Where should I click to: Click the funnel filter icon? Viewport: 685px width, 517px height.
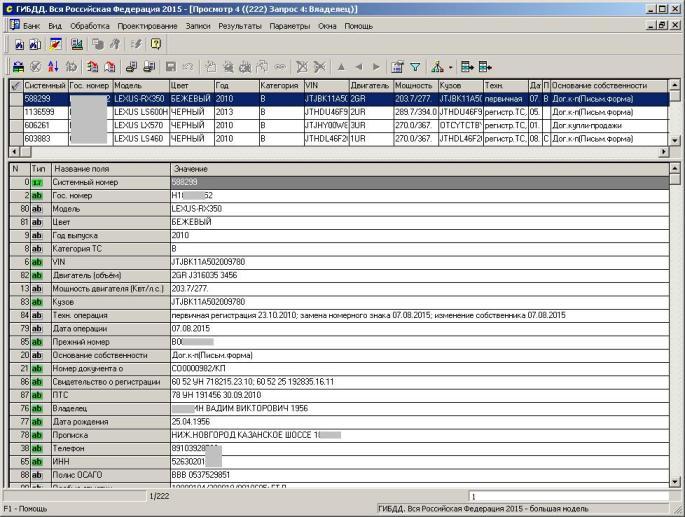(415, 67)
